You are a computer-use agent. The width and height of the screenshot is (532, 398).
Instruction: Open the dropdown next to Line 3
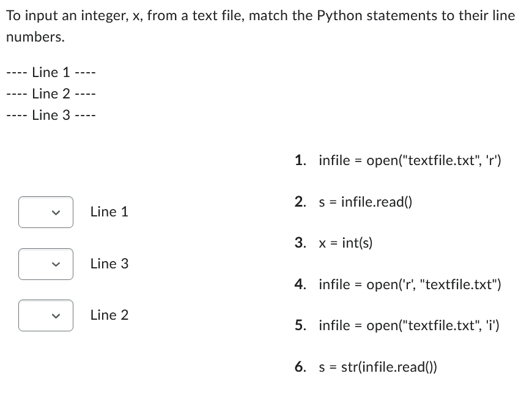pyautogui.click(x=46, y=263)
